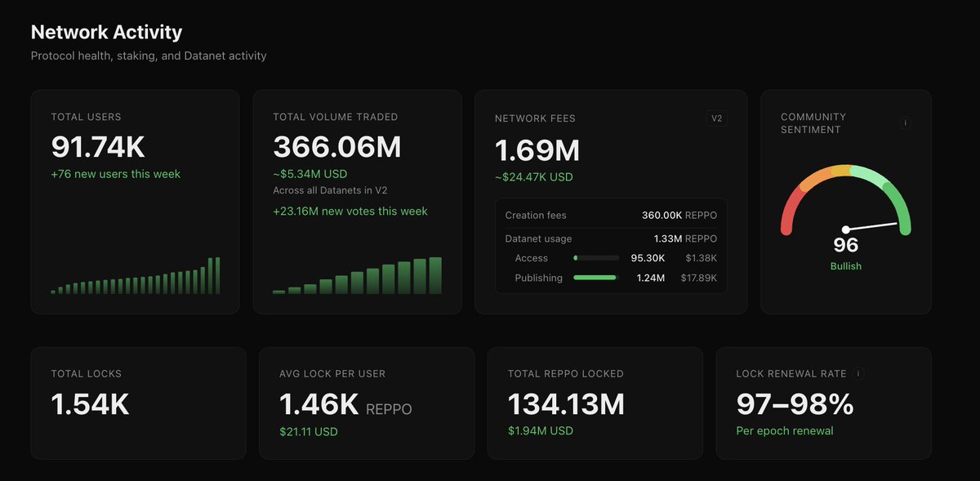The width and height of the screenshot is (980, 481).
Task: Click the Datanet usage row label
Action: pos(539,238)
